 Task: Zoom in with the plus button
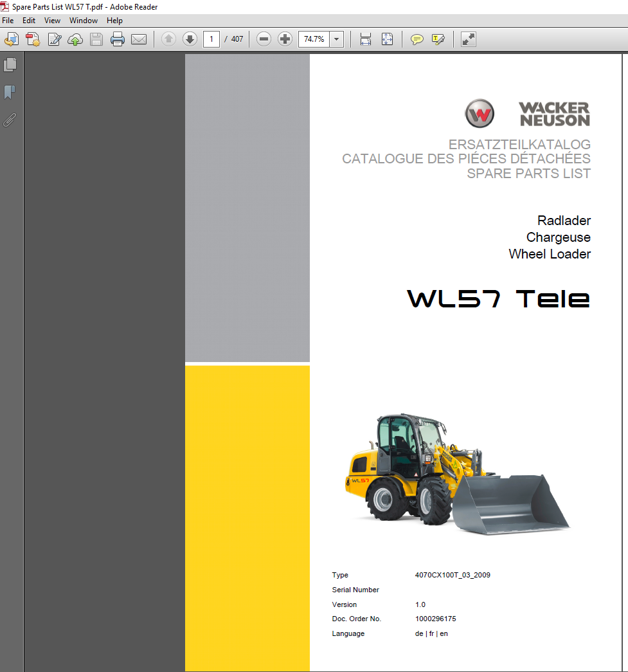pos(285,39)
